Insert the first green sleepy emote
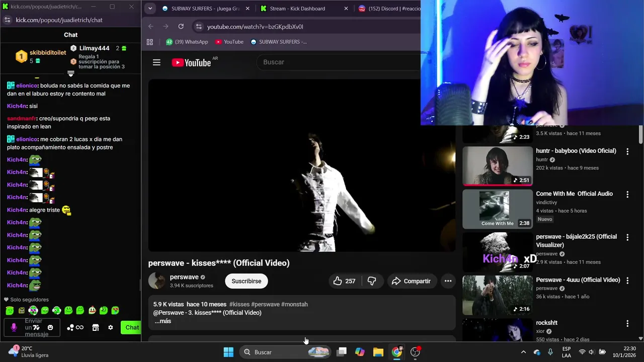This screenshot has width=644, height=362. (x=10, y=310)
